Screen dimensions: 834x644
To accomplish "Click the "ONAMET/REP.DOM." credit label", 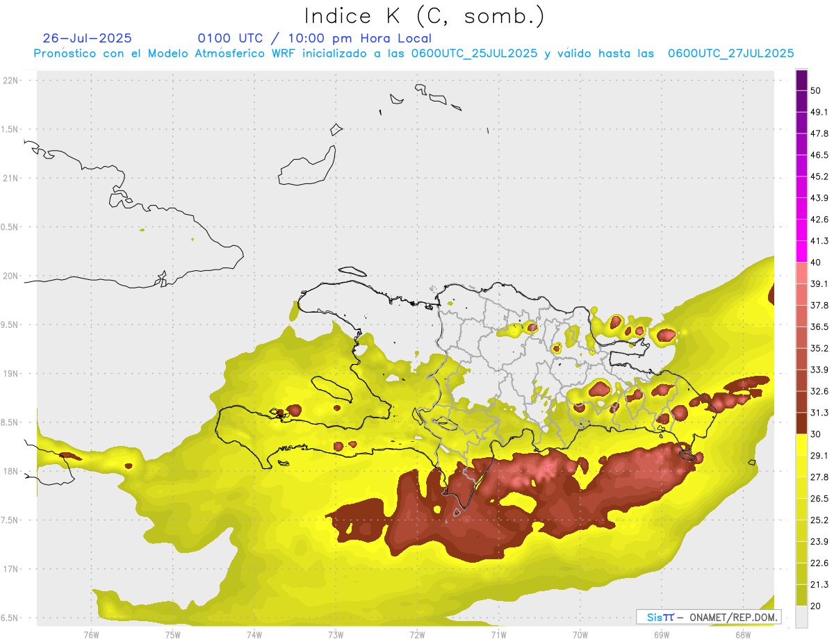I will point(734,617).
